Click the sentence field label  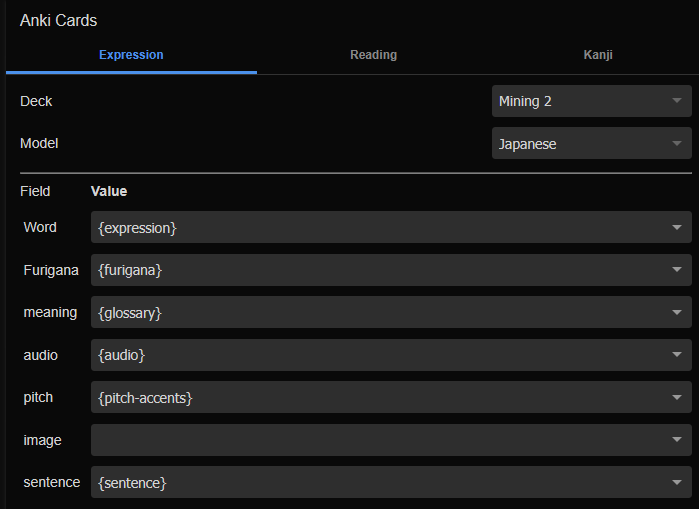[52, 483]
